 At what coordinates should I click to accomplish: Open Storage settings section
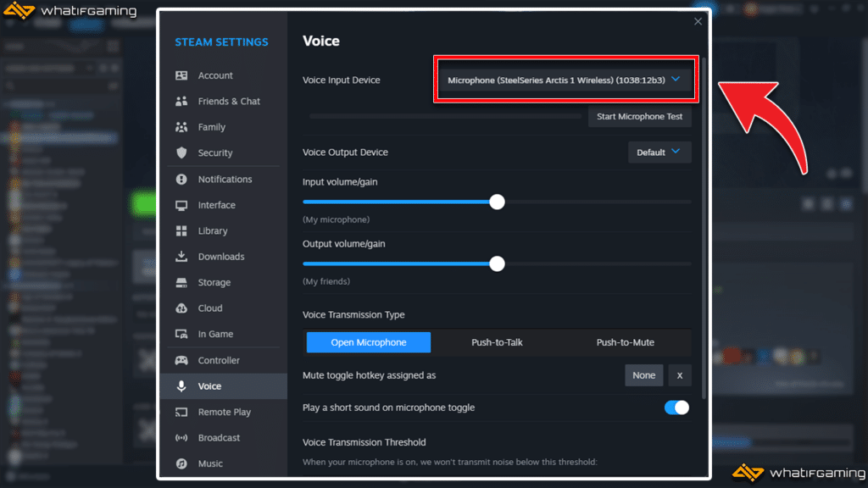tap(224, 282)
